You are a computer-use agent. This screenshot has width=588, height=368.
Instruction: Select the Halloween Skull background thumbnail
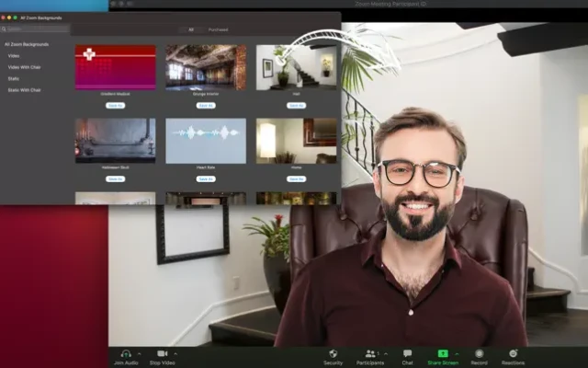coord(115,141)
